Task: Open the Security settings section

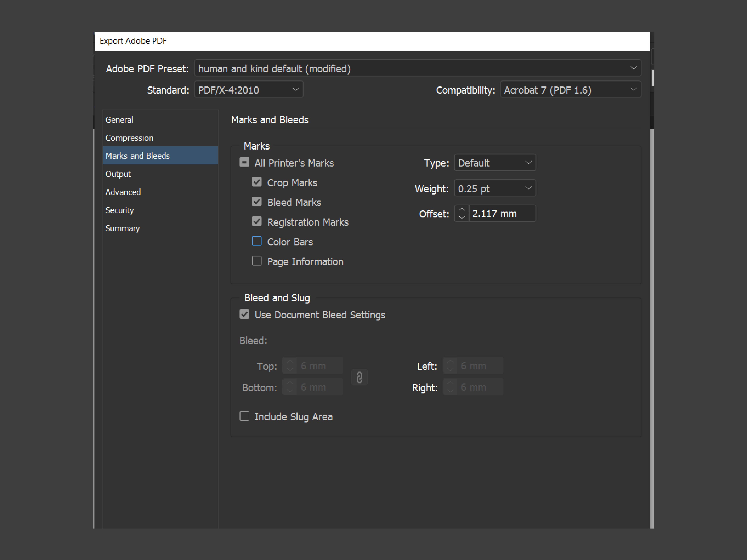Action: pyautogui.click(x=119, y=210)
